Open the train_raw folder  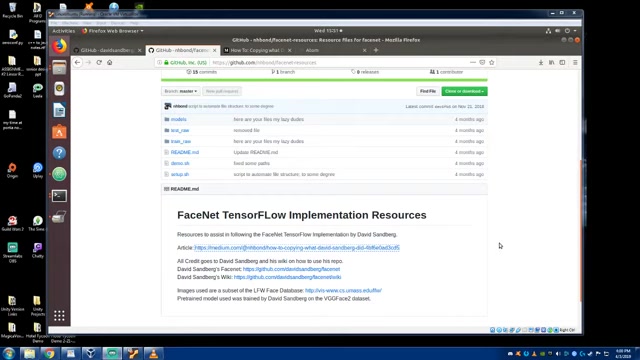tap(180, 141)
